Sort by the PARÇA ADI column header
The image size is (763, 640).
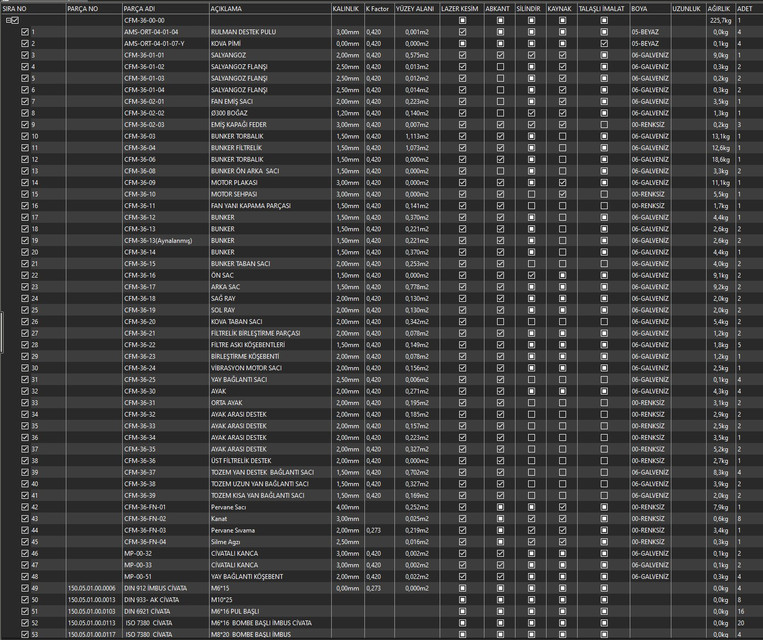coord(140,8)
